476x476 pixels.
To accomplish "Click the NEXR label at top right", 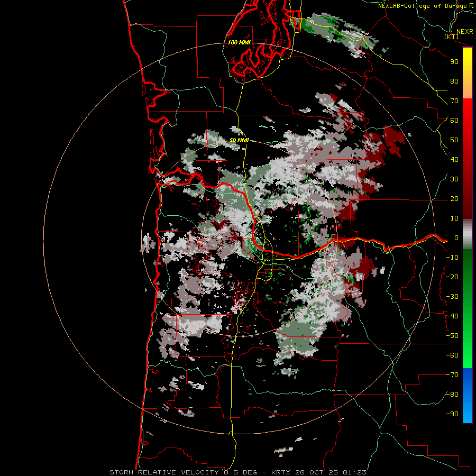I will pos(464,32).
